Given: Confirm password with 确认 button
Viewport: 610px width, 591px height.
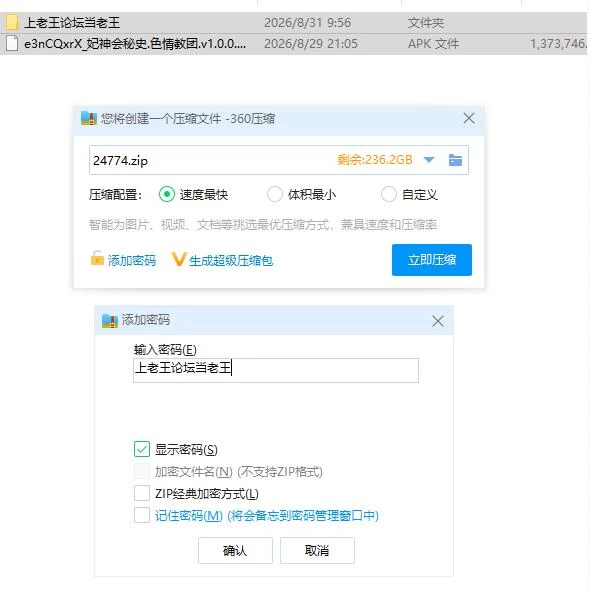Looking at the screenshot, I should coord(235,550).
